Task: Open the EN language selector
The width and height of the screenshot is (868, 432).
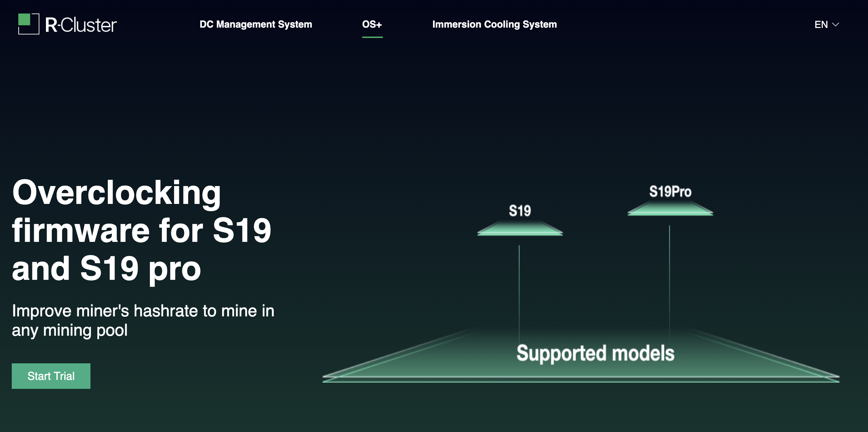Action: tap(821, 25)
